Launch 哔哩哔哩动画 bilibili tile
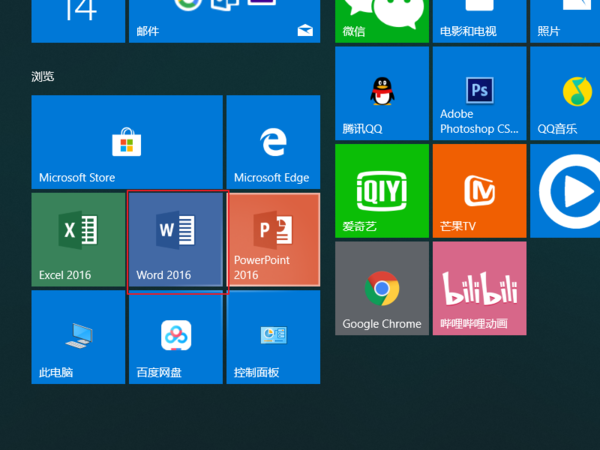This screenshot has width=600, height=450. (479, 289)
